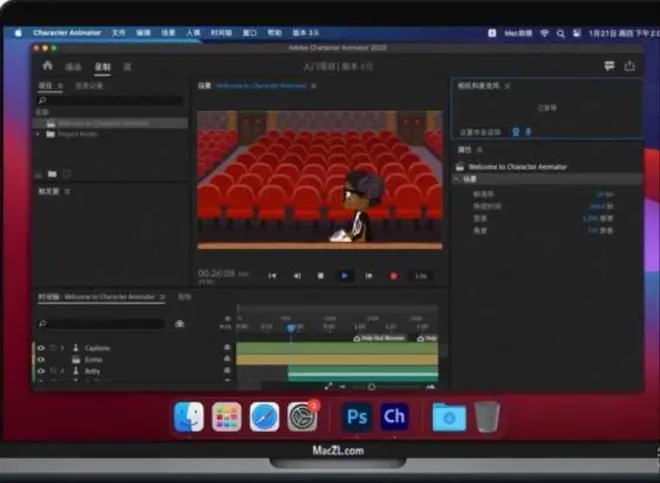Select the Welcome to Character Animator project item
660x483 pixels.
tap(103, 123)
